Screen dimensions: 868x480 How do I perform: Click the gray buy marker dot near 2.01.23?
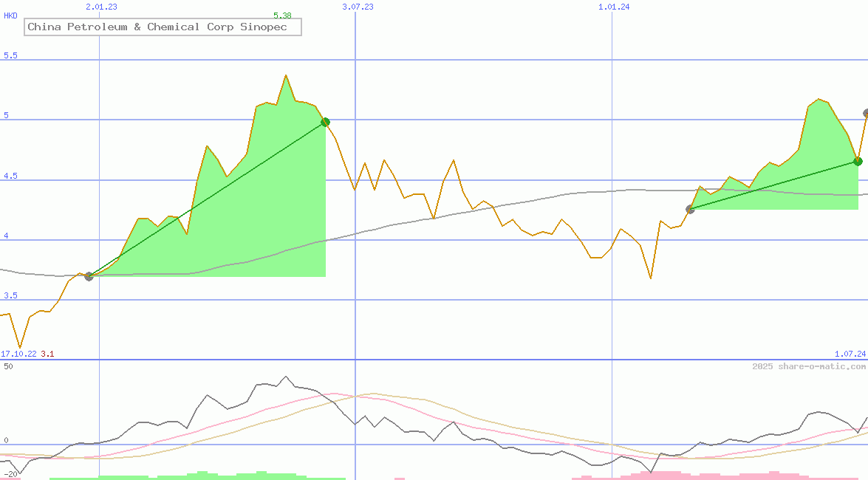click(89, 276)
